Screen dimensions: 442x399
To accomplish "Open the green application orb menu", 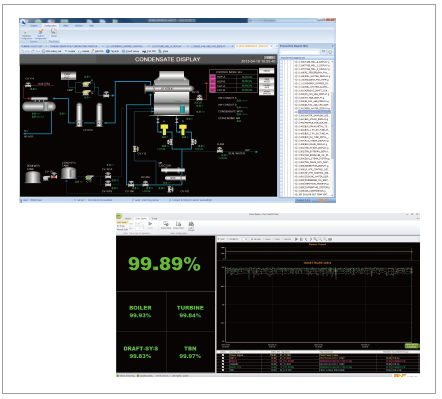I will pos(119,216).
